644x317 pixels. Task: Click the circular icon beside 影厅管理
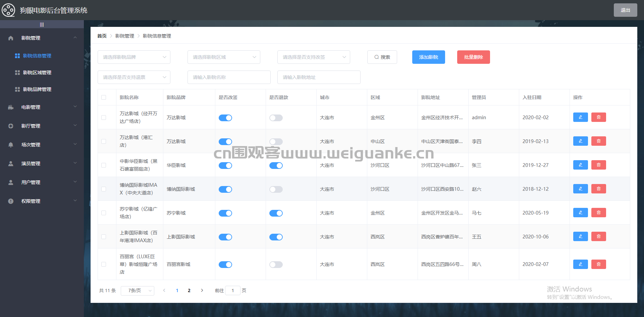tap(11, 126)
